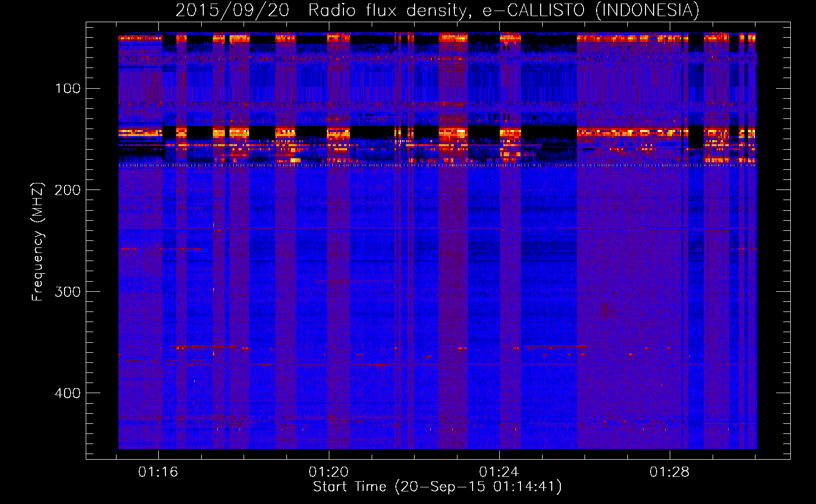Screen dimensions: 816x504
Task: Click the 01:28 time tick label
Action: tap(669, 472)
